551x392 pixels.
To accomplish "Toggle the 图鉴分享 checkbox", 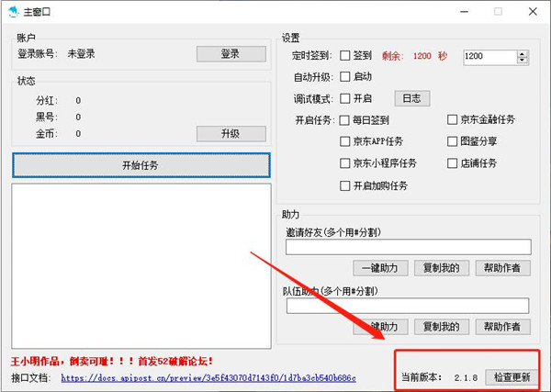I will pyautogui.click(x=453, y=142).
